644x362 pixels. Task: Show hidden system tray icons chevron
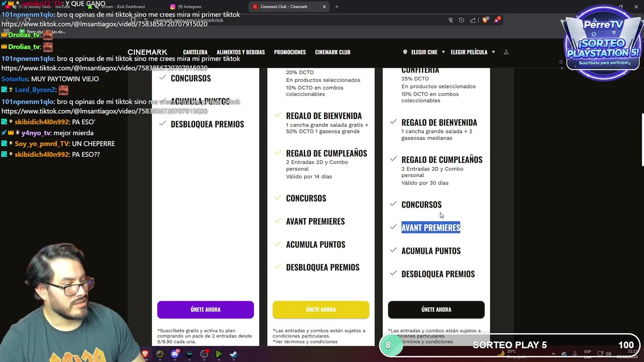(x=553, y=354)
